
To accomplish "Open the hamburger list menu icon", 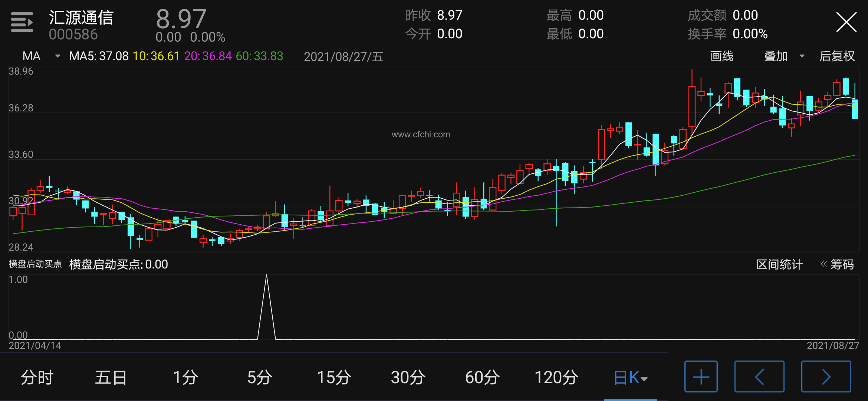I will click(x=22, y=22).
